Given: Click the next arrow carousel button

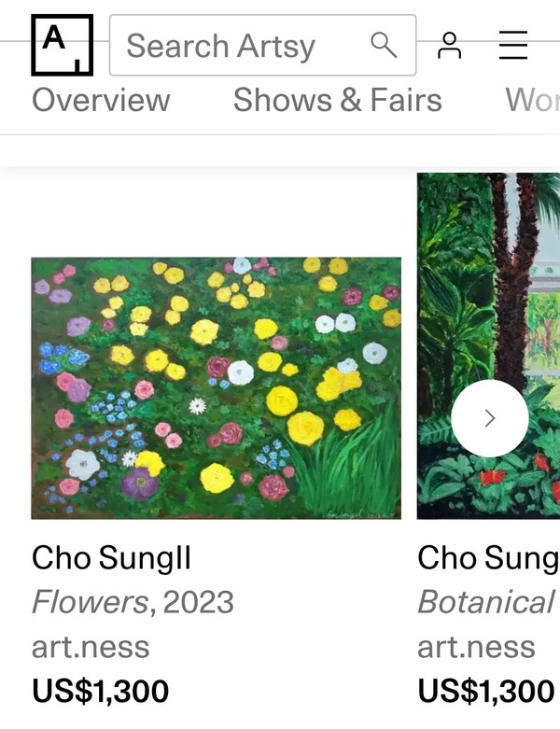Looking at the screenshot, I should coord(489,418).
